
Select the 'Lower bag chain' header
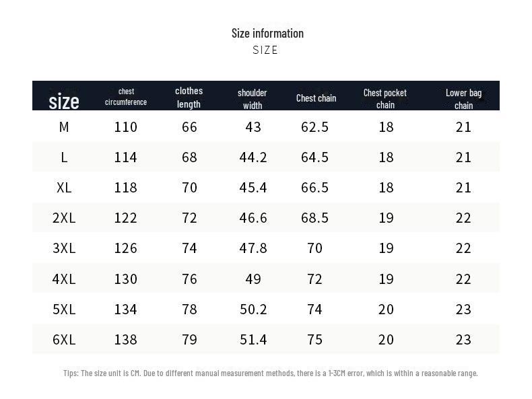point(463,98)
